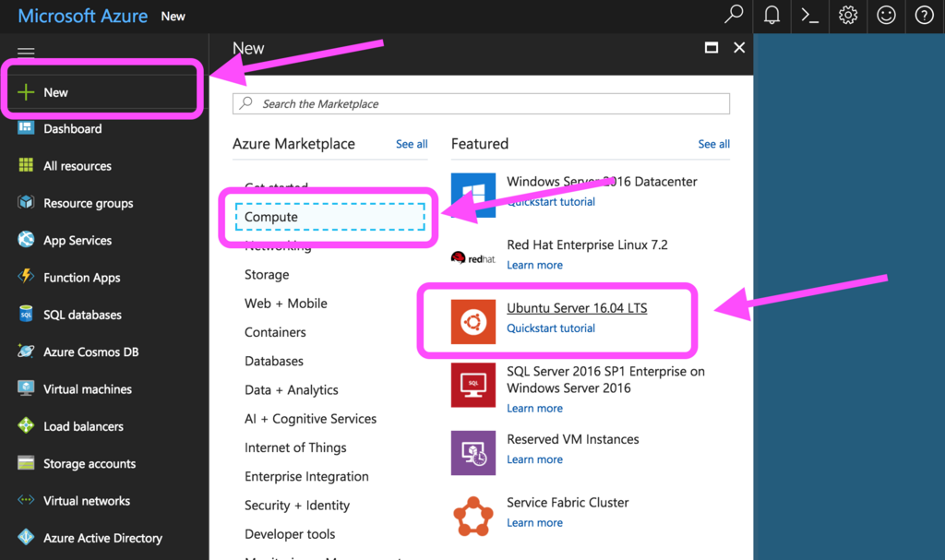Screen dimensions: 945x560
Task: Open Red Hat Learn more link
Action: (534, 265)
